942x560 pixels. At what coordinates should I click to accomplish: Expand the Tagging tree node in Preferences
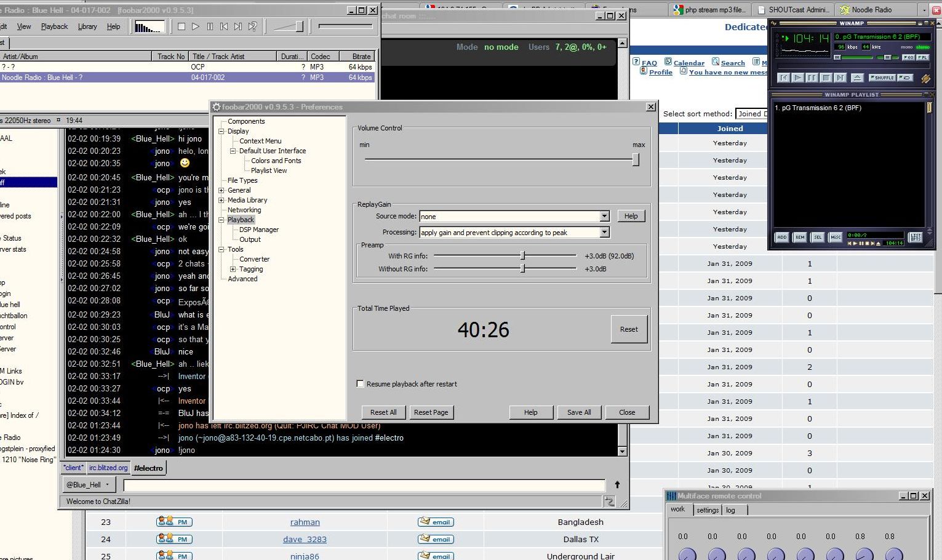pyautogui.click(x=233, y=269)
